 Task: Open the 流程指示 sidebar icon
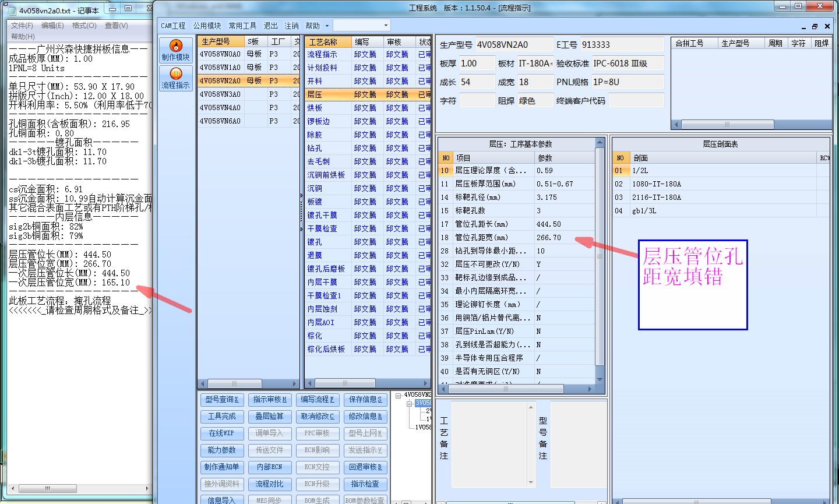click(x=175, y=78)
